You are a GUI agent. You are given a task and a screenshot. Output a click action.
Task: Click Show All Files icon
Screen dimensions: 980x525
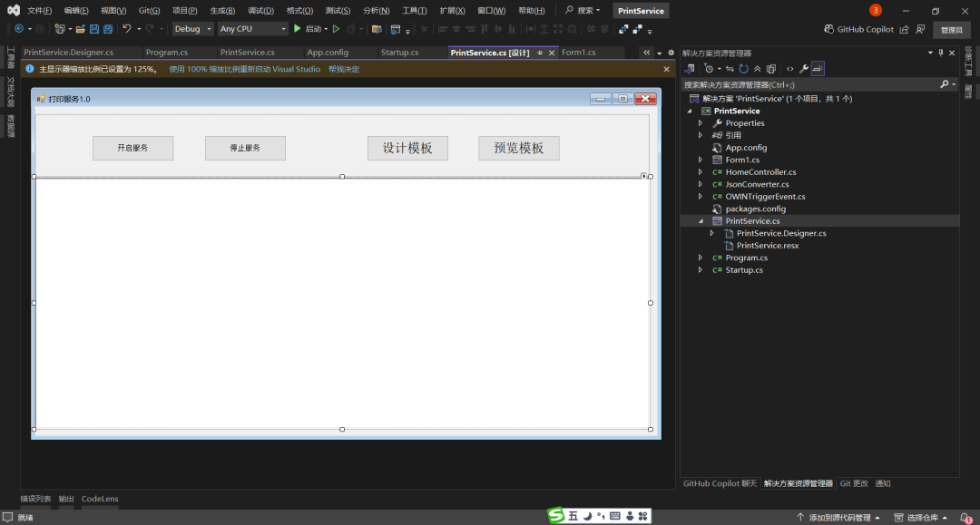(x=771, y=69)
